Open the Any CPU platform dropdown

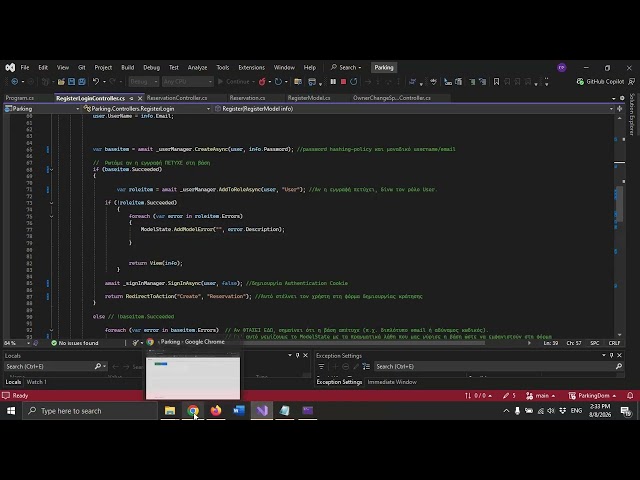click(187, 82)
